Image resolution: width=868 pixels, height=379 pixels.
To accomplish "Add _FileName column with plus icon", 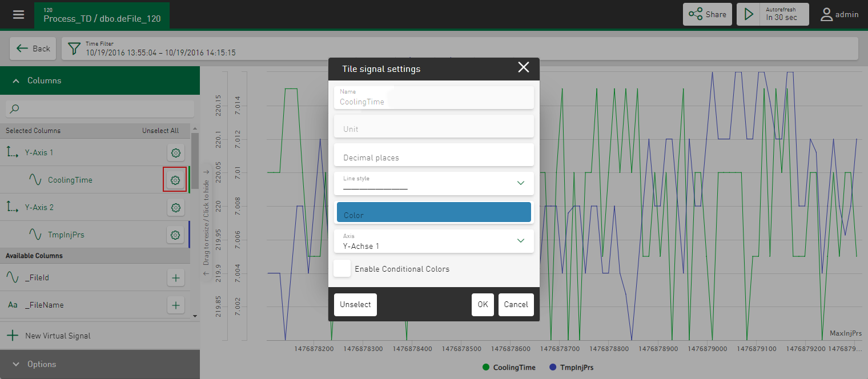I will coord(175,305).
